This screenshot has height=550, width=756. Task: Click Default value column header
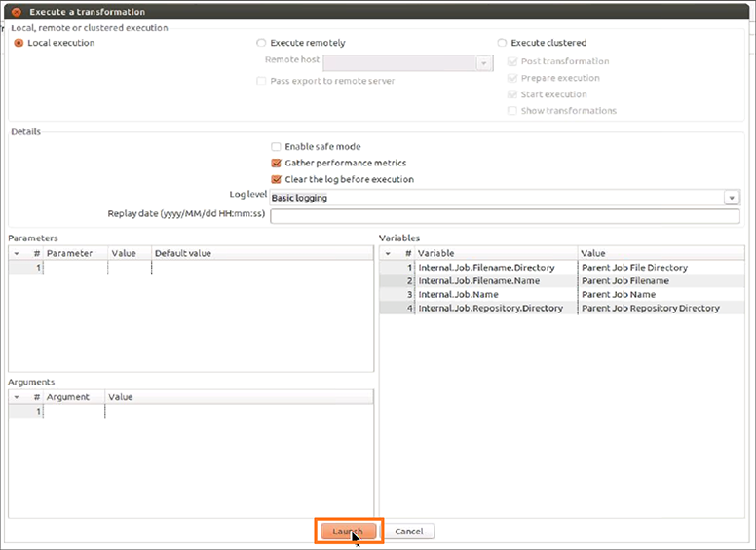262,253
